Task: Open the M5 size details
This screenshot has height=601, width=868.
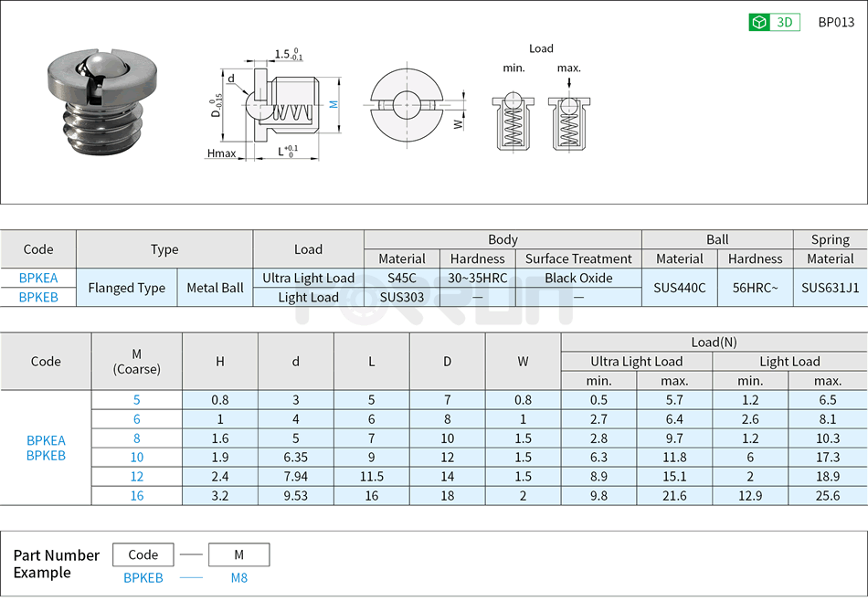Action: coord(135,399)
